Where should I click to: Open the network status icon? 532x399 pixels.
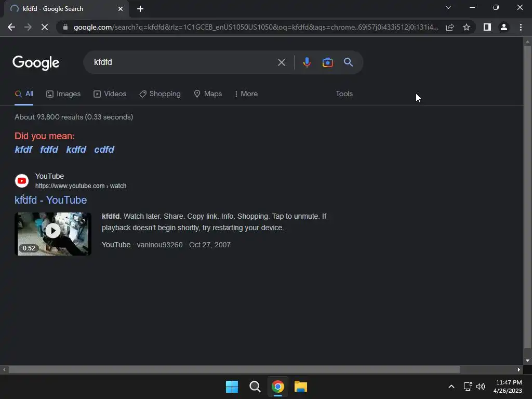click(468, 387)
